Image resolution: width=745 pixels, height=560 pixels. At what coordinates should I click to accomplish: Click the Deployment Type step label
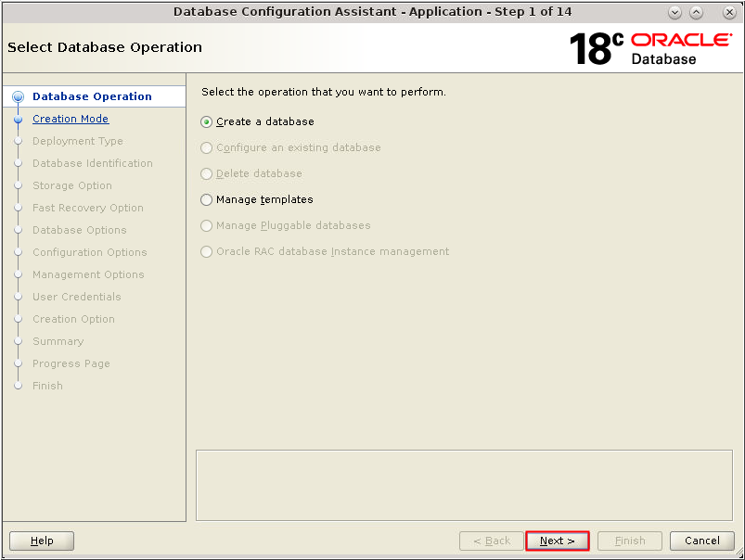(77, 141)
